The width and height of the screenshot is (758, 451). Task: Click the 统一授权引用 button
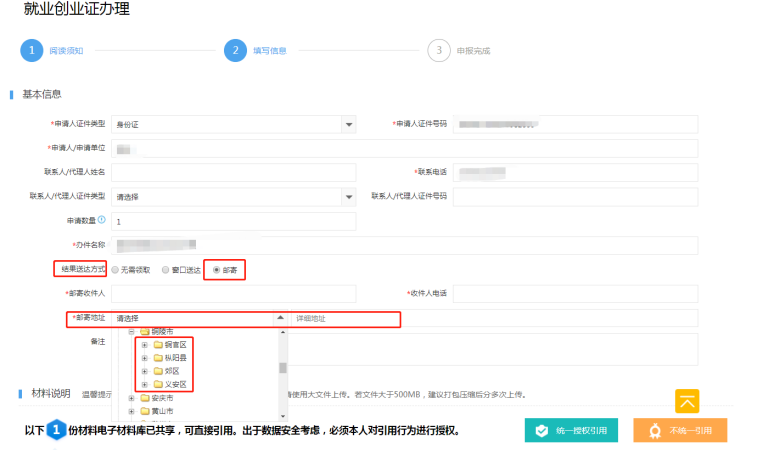[x=571, y=430]
